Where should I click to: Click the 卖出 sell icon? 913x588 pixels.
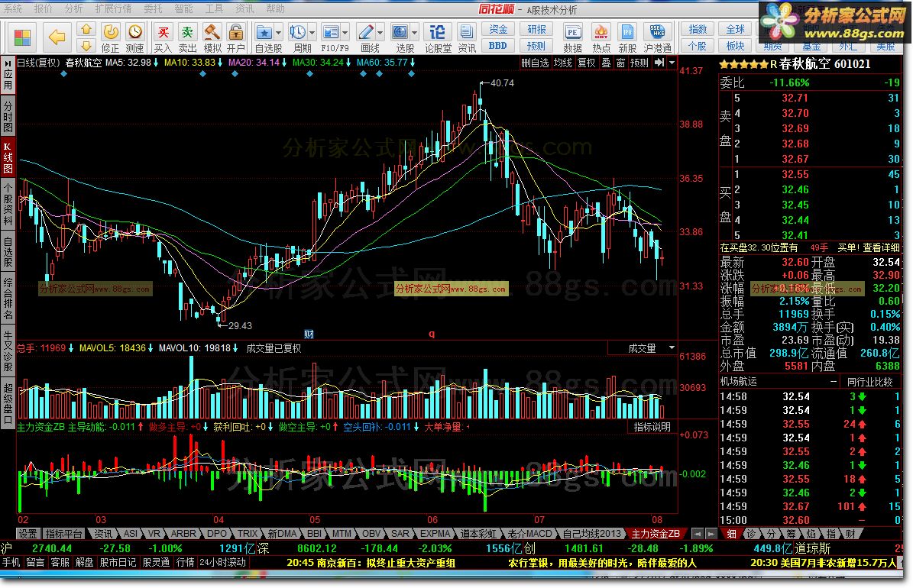tap(187, 38)
